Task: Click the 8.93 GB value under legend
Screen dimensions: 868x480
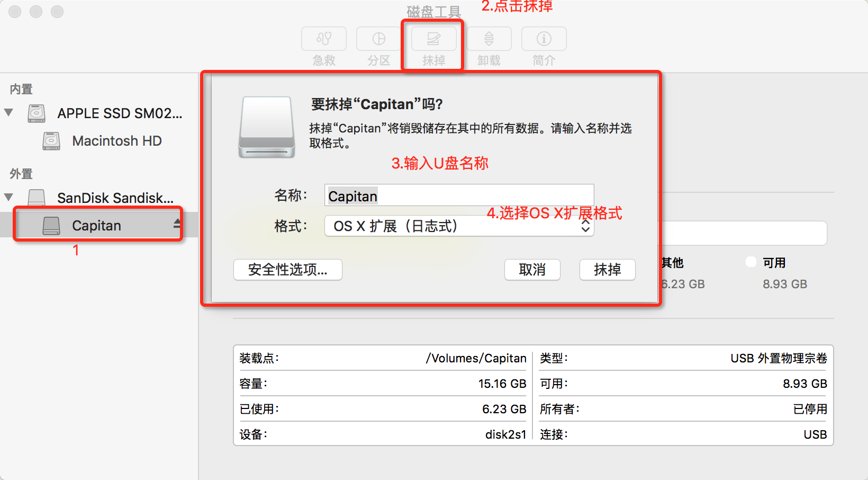Action: click(785, 284)
